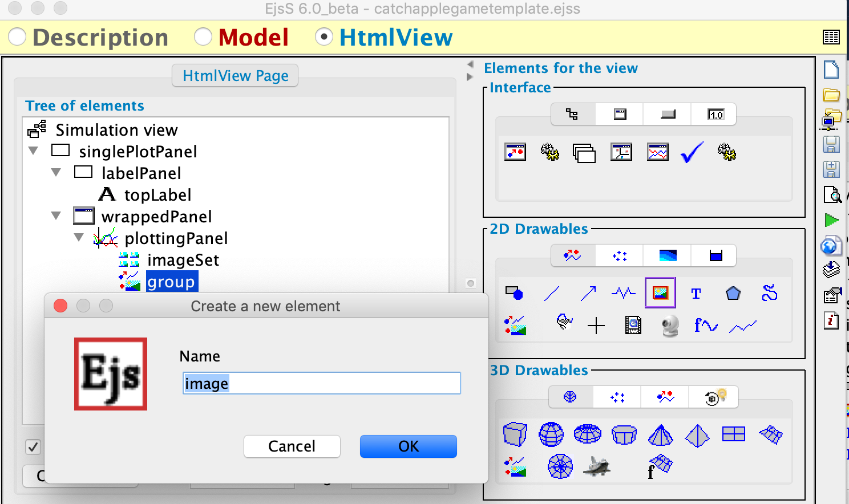Add a drawing panel with arrow and dots

tap(515, 152)
